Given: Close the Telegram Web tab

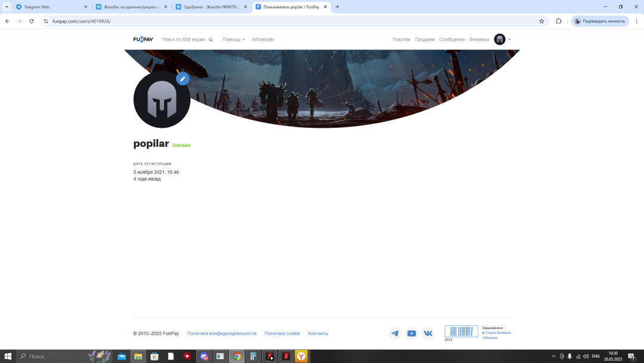Looking at the screenshot, I should pos(86,7).
